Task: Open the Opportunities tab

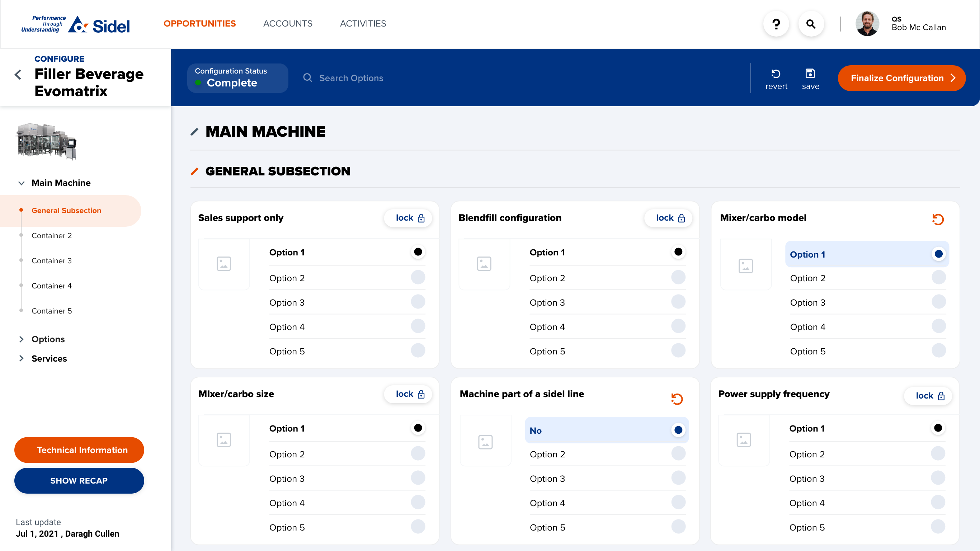Action: [200, 24]
